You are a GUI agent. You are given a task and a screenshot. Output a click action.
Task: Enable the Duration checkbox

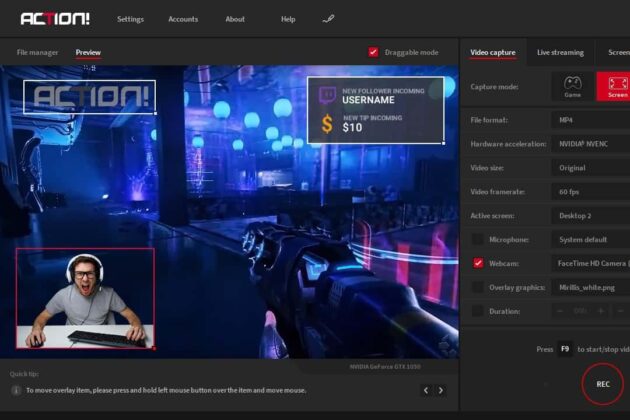point(478,311)
